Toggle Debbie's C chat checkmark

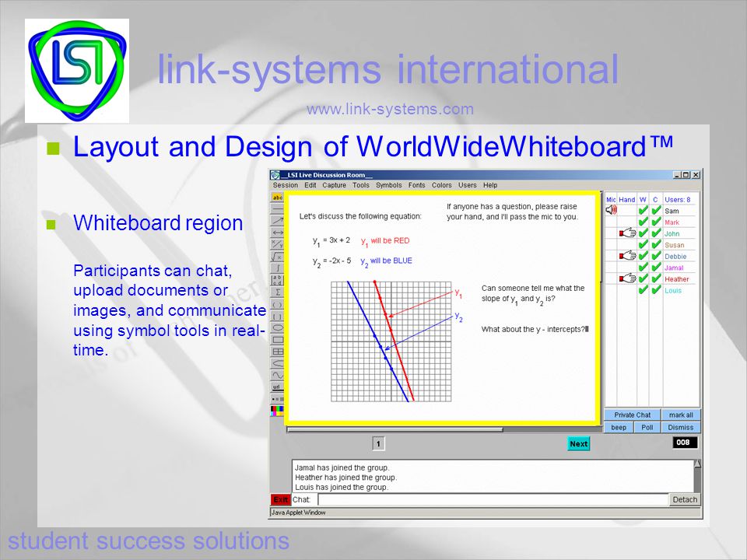point(656,256)
